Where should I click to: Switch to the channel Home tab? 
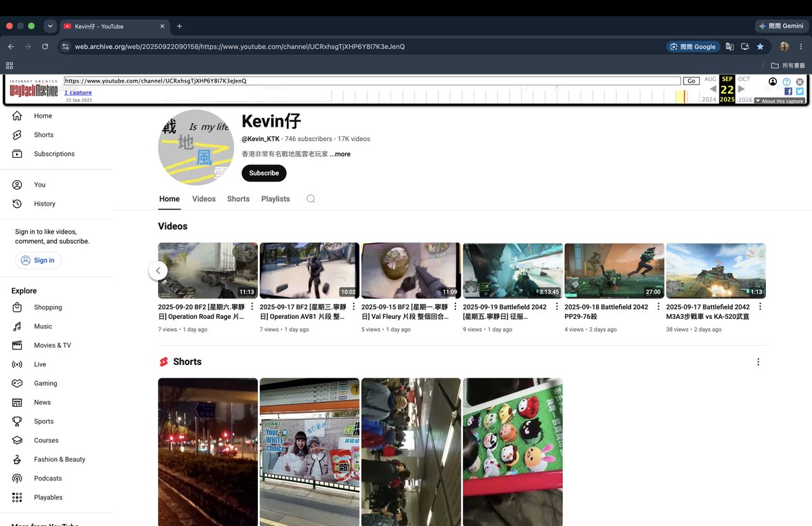click(169, 199)
